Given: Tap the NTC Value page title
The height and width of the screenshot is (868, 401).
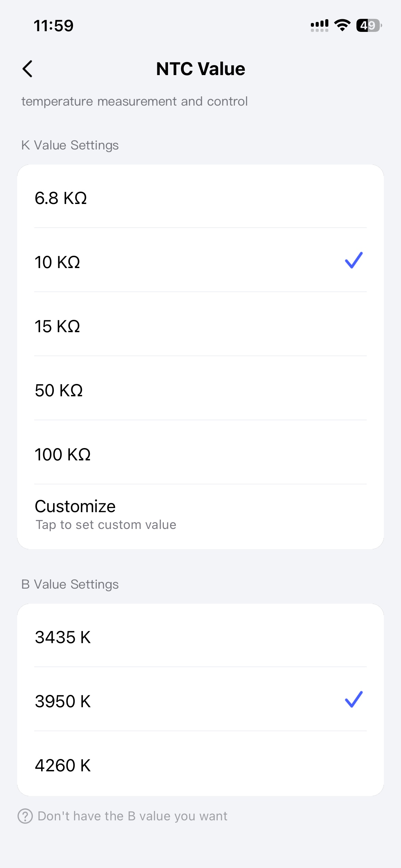Looking at the screenshot, I should coord(200,69).
